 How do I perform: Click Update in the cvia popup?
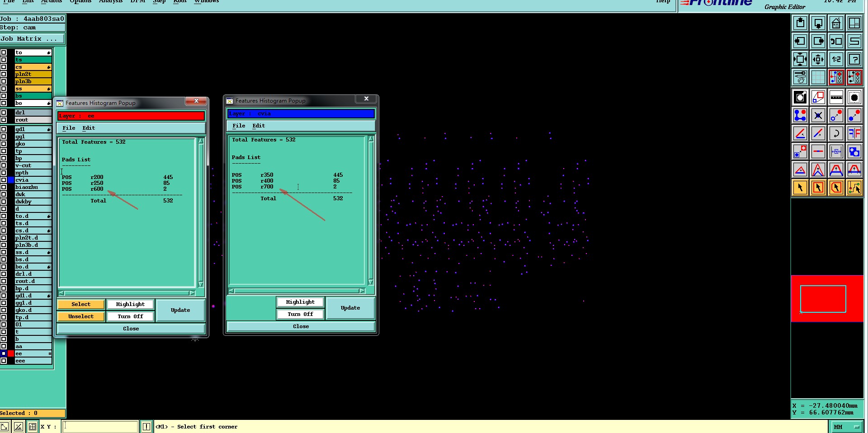pos(350,308)
